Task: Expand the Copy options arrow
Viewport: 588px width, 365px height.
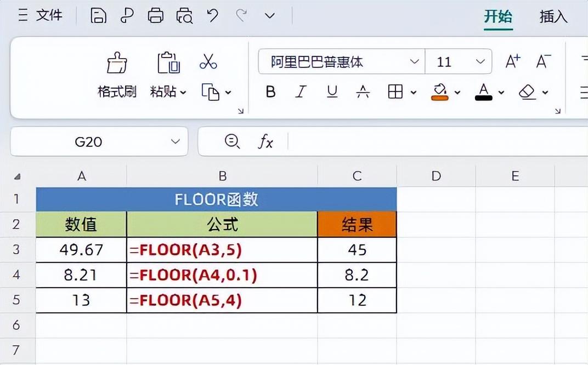Action: coord(228,92)
